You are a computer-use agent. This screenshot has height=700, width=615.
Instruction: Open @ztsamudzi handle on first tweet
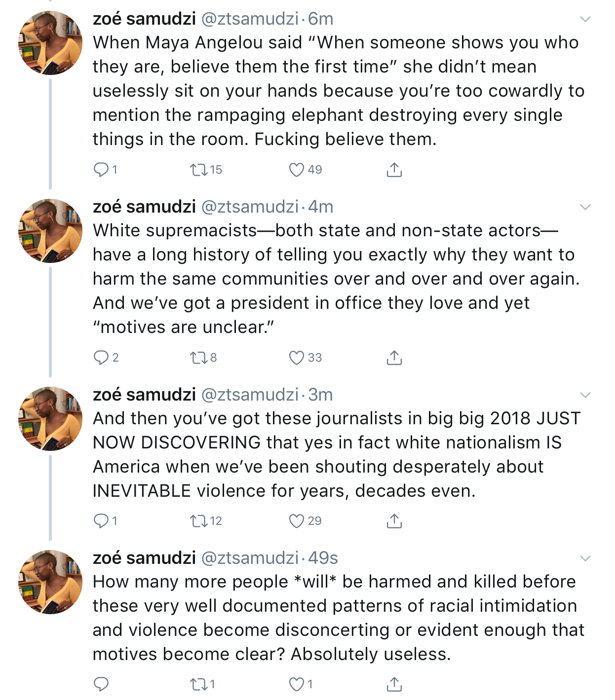click(250, 19)
